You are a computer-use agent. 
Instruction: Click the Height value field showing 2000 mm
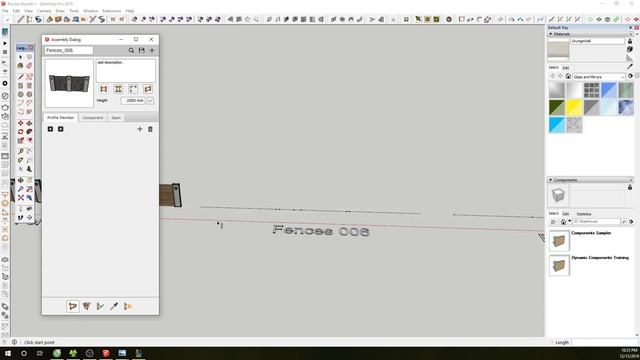click(x=133, y=100)
